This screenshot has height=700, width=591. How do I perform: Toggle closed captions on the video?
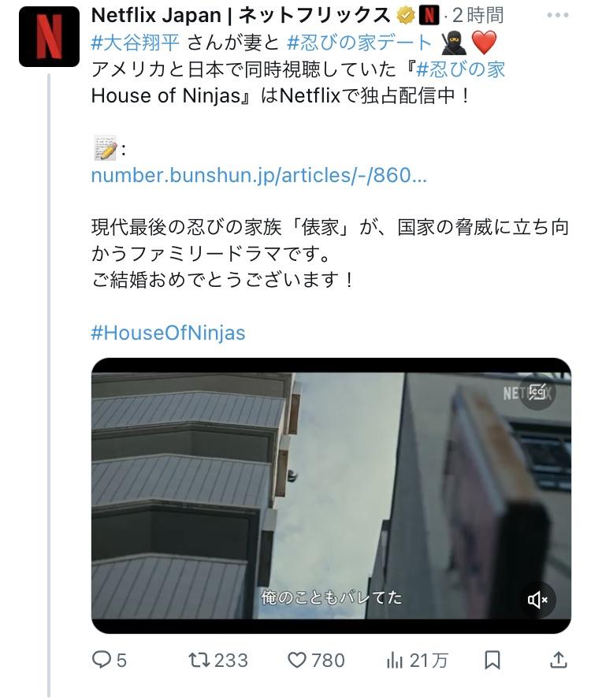tap(537, 392)
